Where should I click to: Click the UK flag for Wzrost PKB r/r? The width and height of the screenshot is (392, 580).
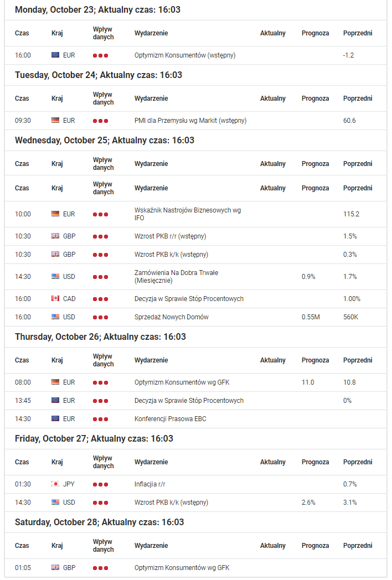click(55, 236)
